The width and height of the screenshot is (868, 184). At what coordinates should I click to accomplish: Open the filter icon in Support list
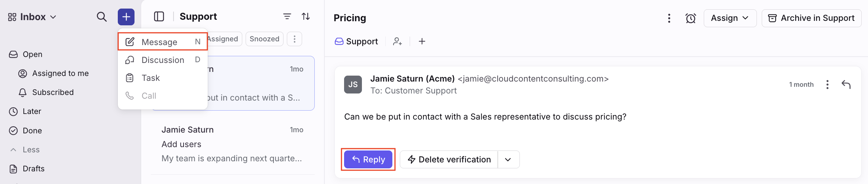(x=287, y=16)
